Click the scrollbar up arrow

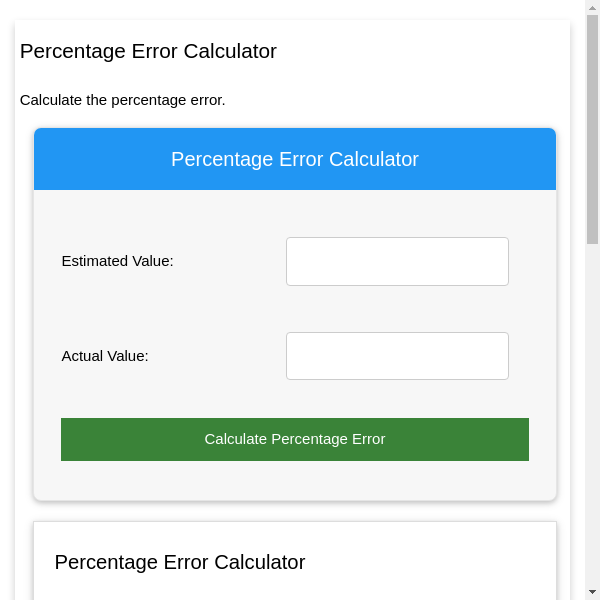point(592,7)
